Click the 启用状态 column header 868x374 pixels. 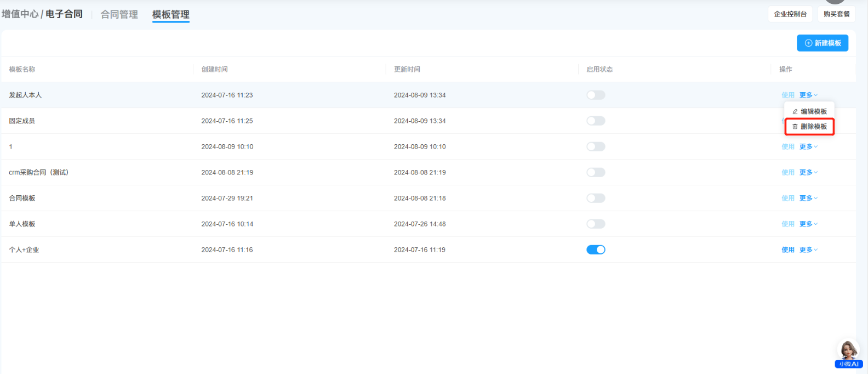(599, 69)
